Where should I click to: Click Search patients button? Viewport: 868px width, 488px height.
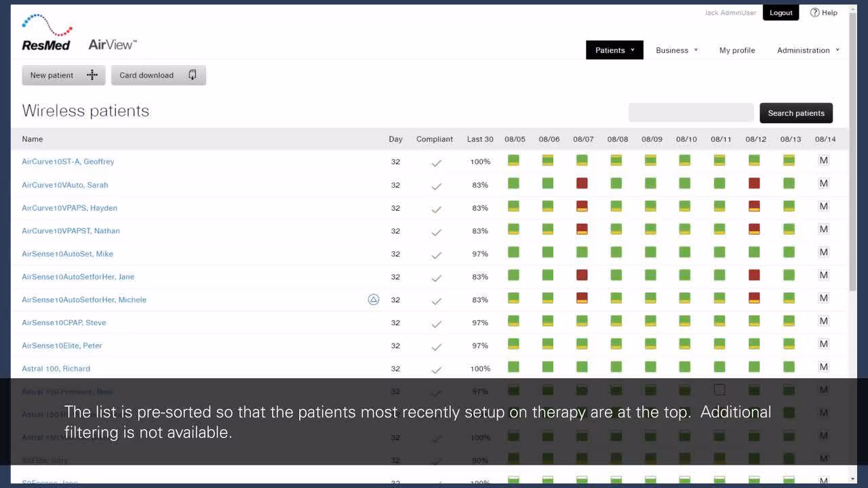tap(795, 113)
